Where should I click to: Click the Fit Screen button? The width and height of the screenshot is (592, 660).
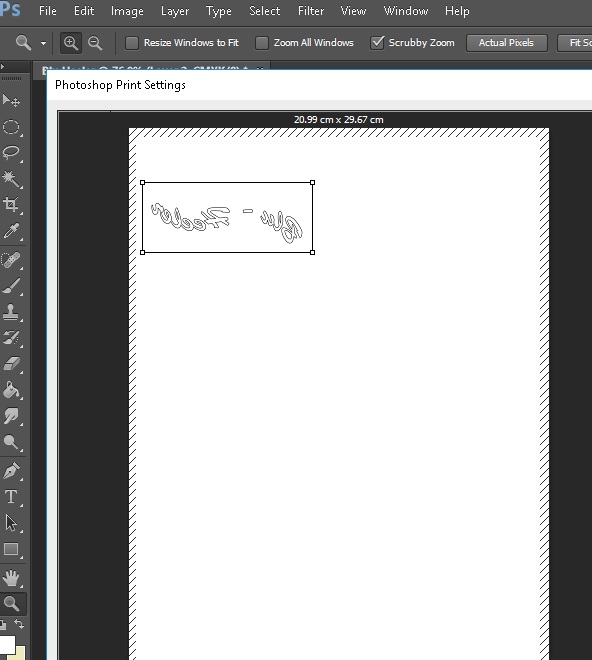[575, 43]
